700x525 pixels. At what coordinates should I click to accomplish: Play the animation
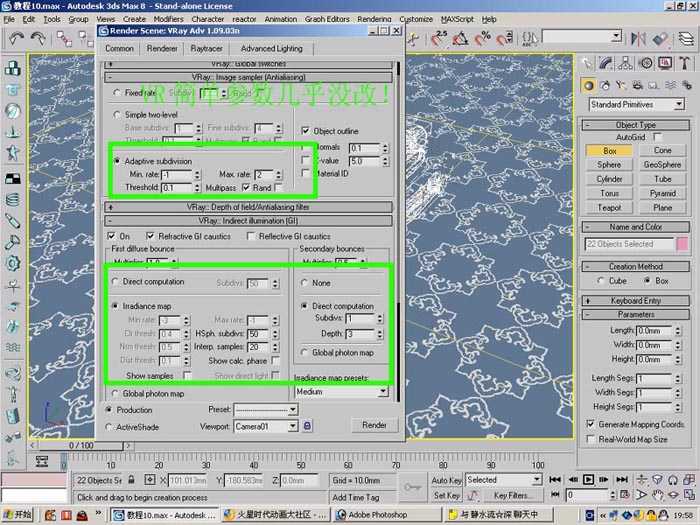[588, 479]
